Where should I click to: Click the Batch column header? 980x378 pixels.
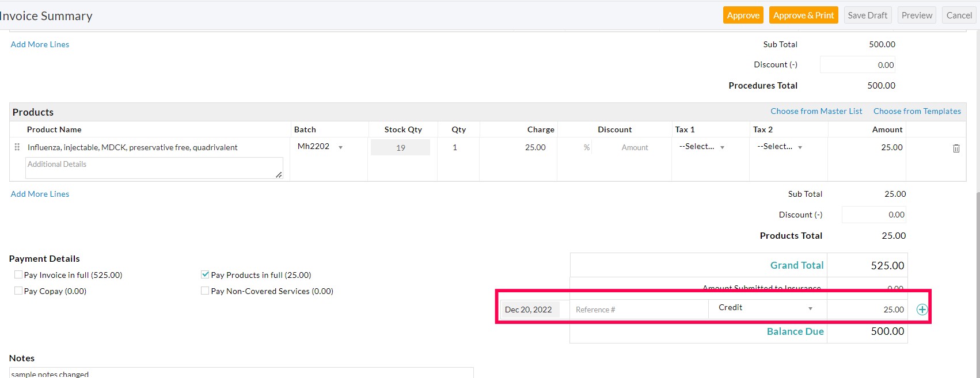(x=305, y=129)
